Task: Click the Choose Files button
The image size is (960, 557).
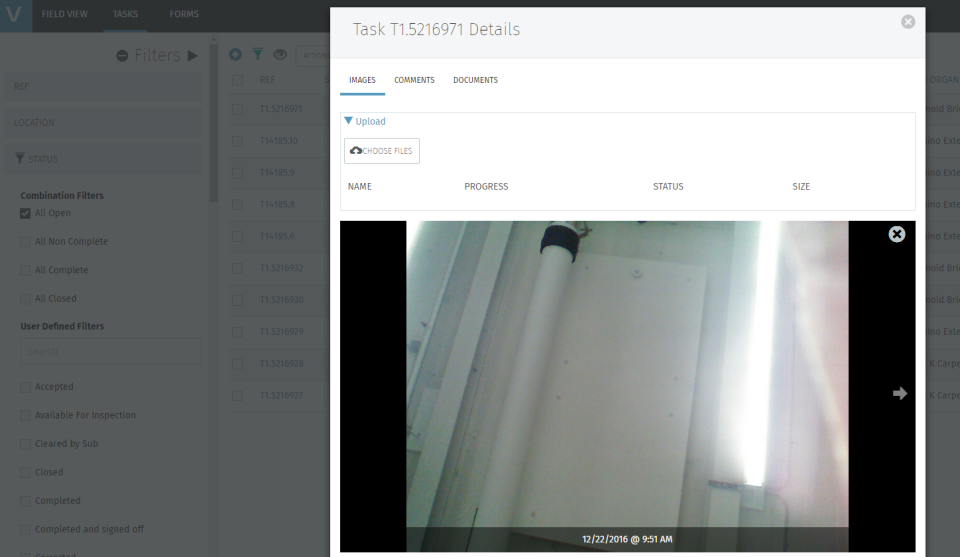Action: click(381, 151)
